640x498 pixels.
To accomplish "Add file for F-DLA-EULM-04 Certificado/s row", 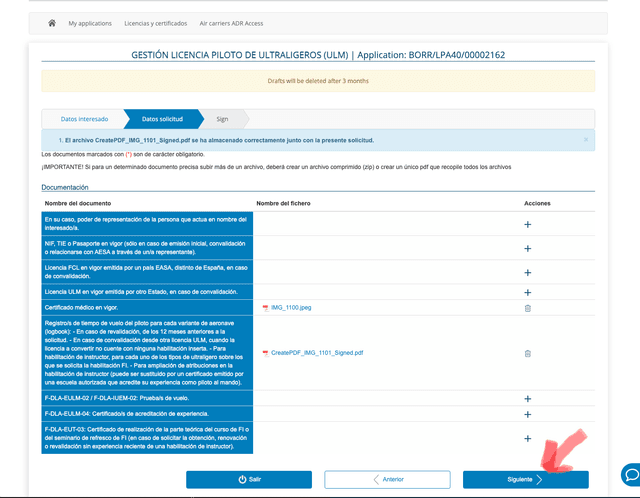I will point(527,415).
